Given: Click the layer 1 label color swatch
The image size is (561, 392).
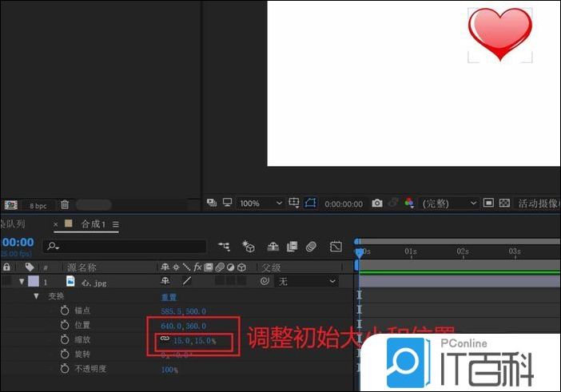Looking at the screenshot, I should (33, 282).
